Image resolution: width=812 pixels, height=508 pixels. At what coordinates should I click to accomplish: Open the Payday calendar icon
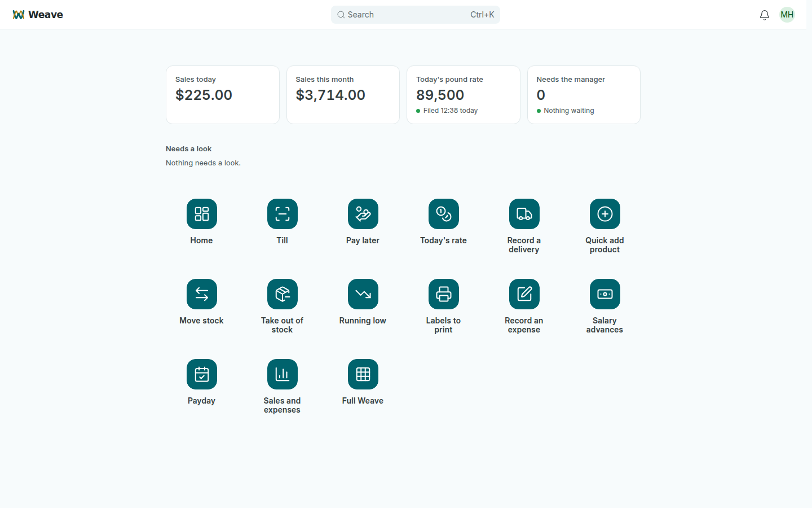[202, 374]
